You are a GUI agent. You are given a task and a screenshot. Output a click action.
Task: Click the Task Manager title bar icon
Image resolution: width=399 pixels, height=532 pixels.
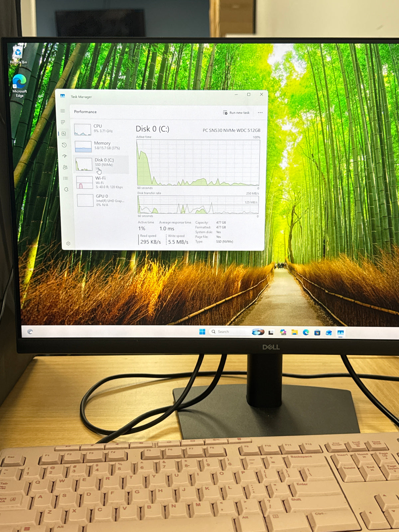click(63, 96)
